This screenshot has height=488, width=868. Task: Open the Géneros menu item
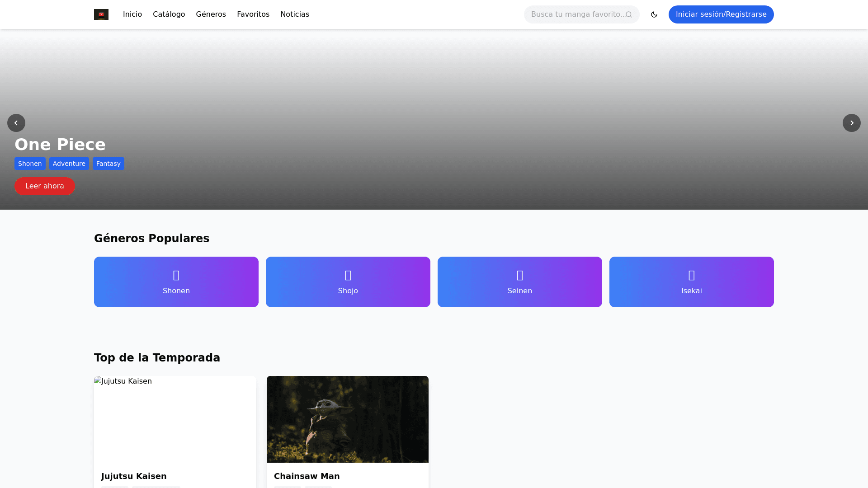[x=211, y=14]
